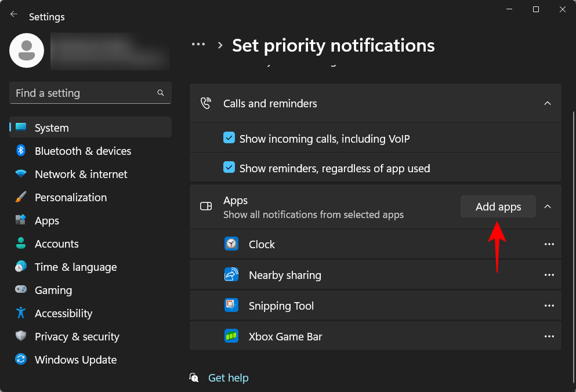
Task: Open the breadcrumb overflow menu
Action: click(198, 44)
